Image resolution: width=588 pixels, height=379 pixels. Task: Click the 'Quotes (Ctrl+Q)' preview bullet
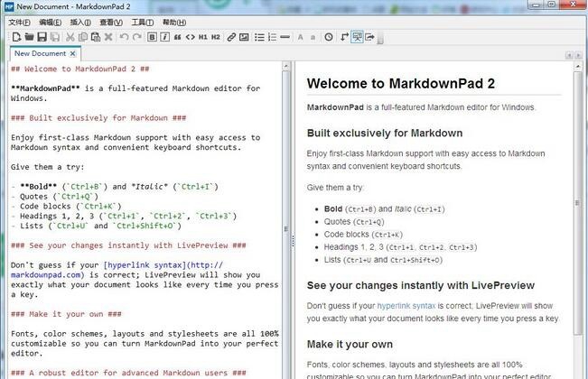pyautogui.click(x=354, y=222)
